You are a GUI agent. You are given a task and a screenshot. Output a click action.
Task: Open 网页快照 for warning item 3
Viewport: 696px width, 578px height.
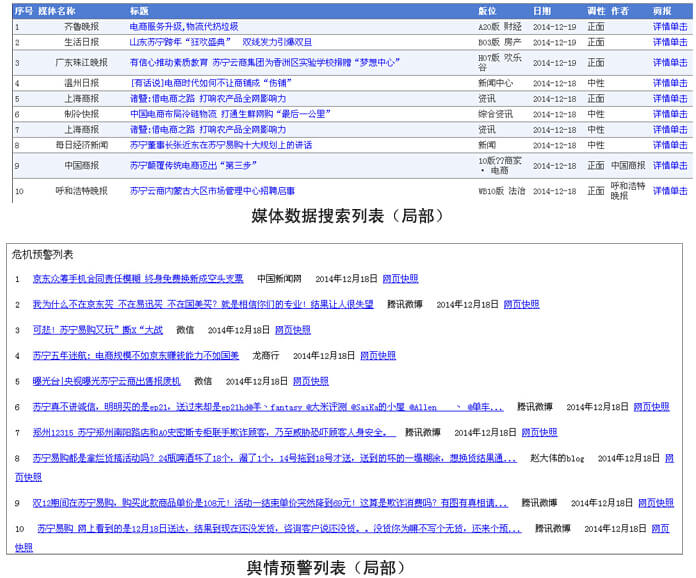(x=293, y=330)
